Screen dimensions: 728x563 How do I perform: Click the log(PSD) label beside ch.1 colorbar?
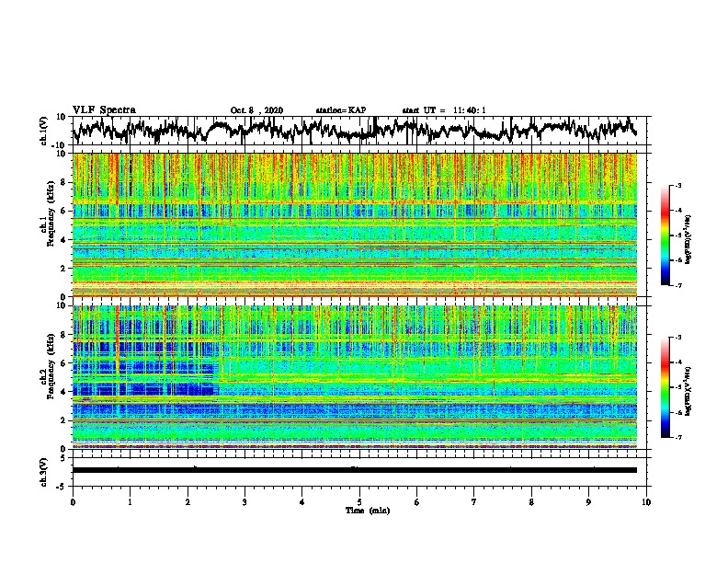[688, 239]
